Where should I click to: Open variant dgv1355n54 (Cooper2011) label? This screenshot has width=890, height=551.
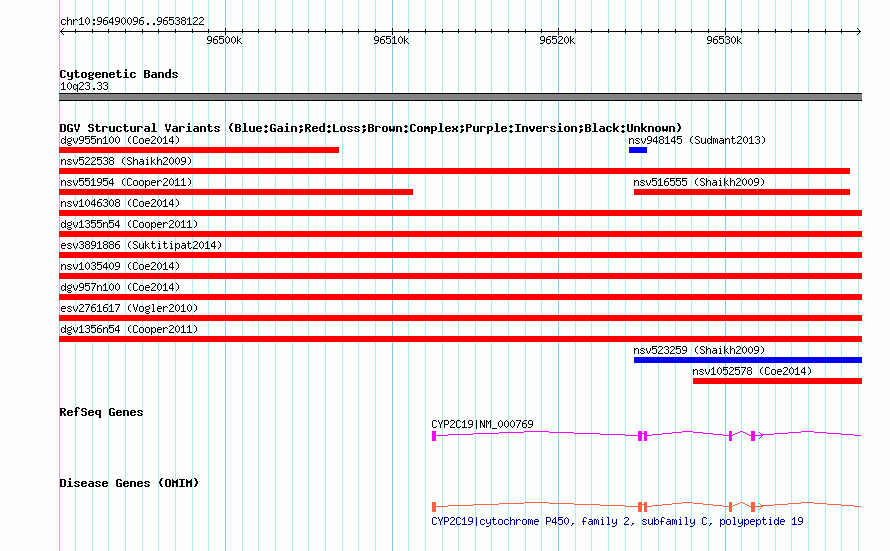coord(129,224)
